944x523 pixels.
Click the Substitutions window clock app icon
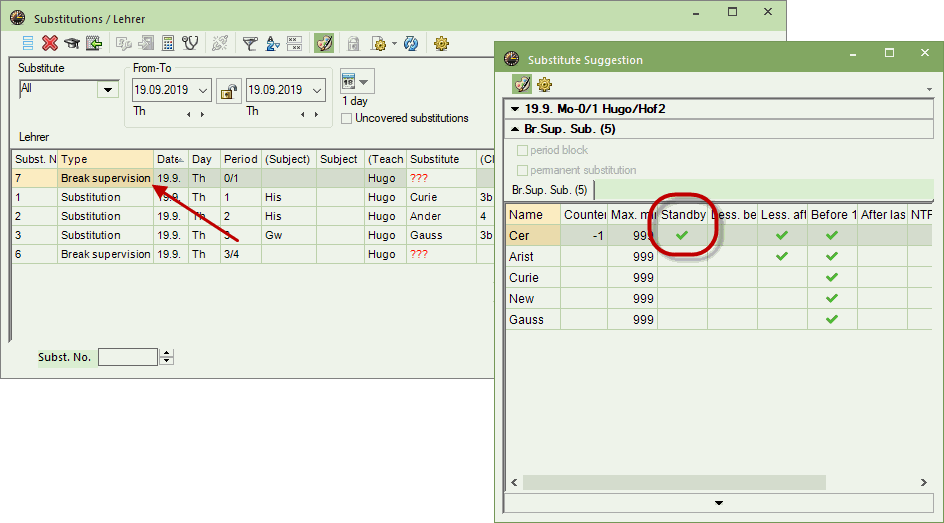point(17,18)
